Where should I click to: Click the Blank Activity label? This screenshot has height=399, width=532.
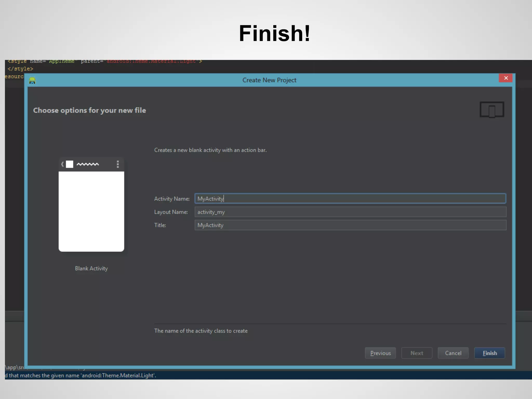point(91,268)
